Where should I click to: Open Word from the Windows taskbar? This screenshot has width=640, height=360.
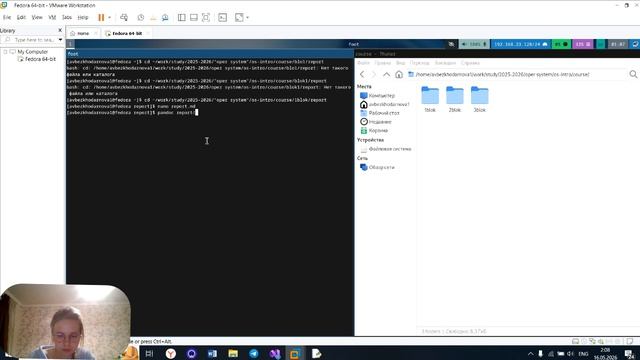pyautogui.click(x=212, y=353)
